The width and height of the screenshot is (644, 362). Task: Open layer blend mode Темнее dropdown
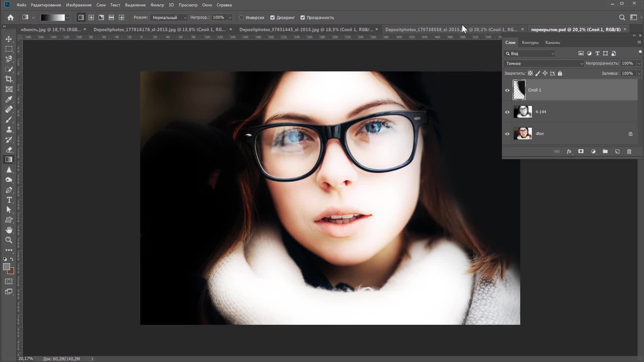click(x=544, y=63)
